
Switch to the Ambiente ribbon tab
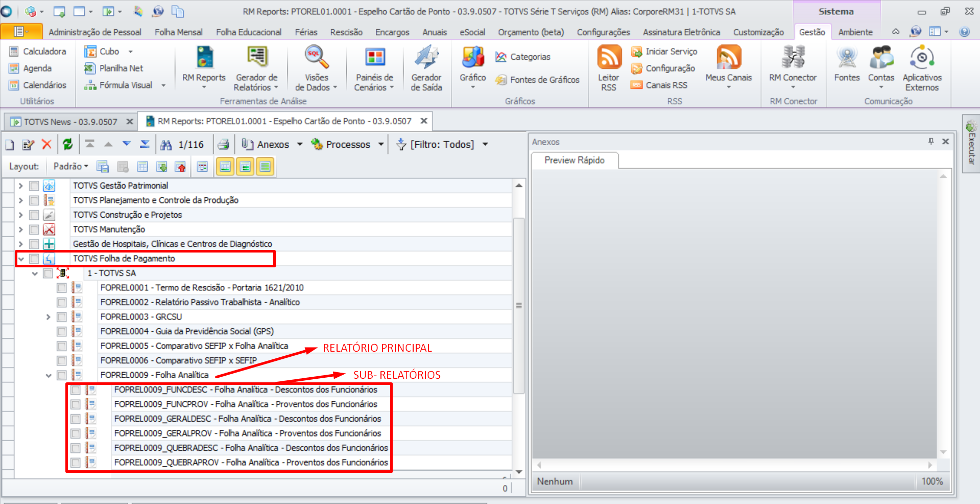click(855, 32)
